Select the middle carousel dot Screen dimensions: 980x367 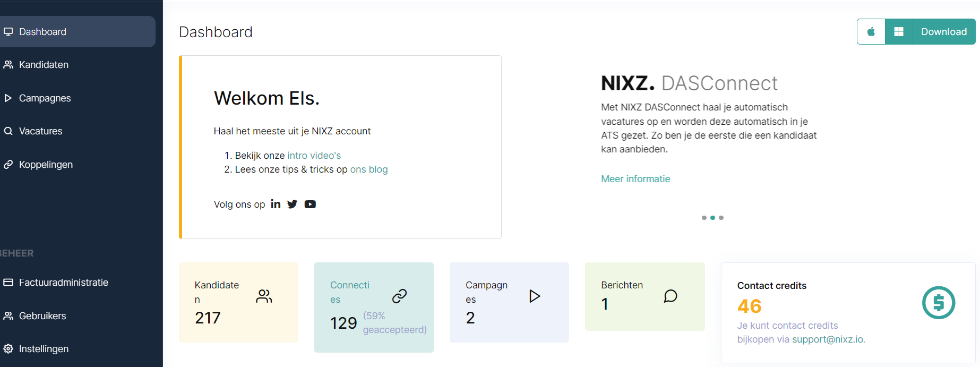(712, 218)
